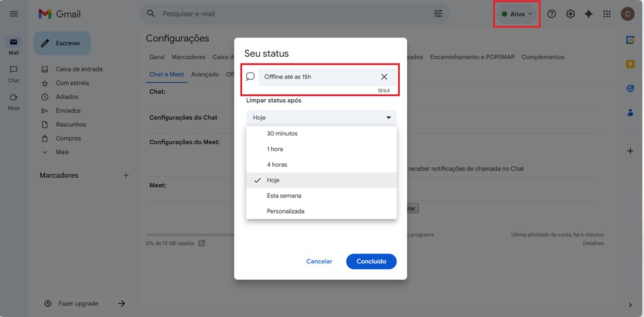Open Settings gear icon

pos(570,14)
